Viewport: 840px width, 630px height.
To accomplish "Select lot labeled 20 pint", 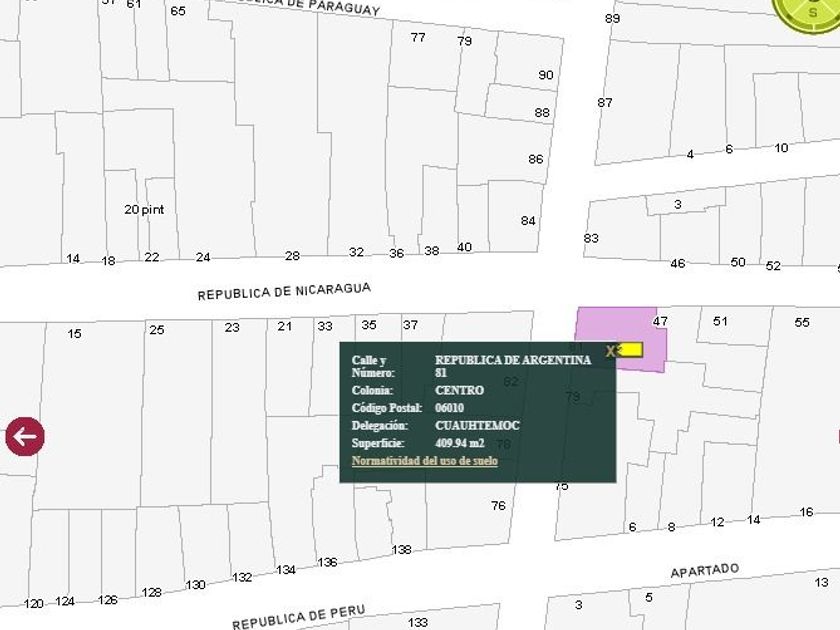I will [144, 209].
